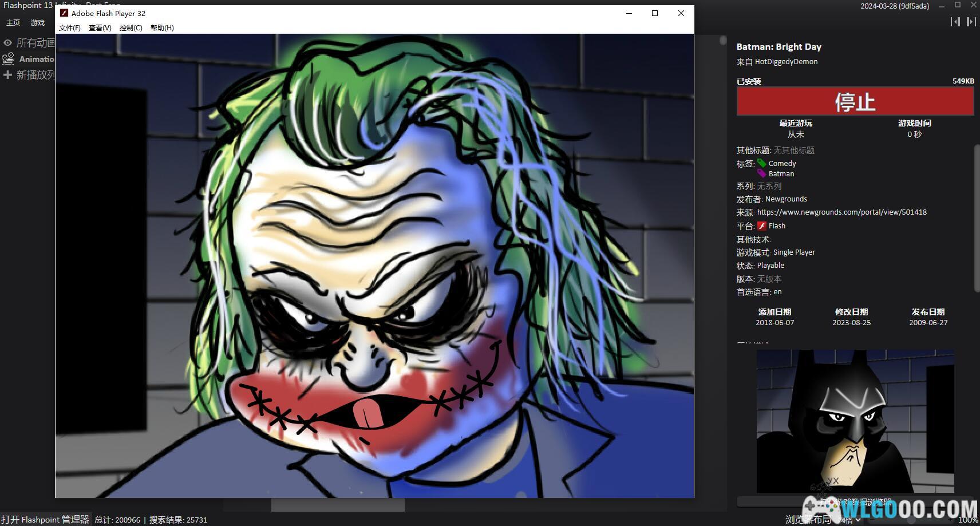The image size is (980, 526).
Task: Click the 打开 Flashpoint 管理器 status bar button
Action: pos(45,520)
